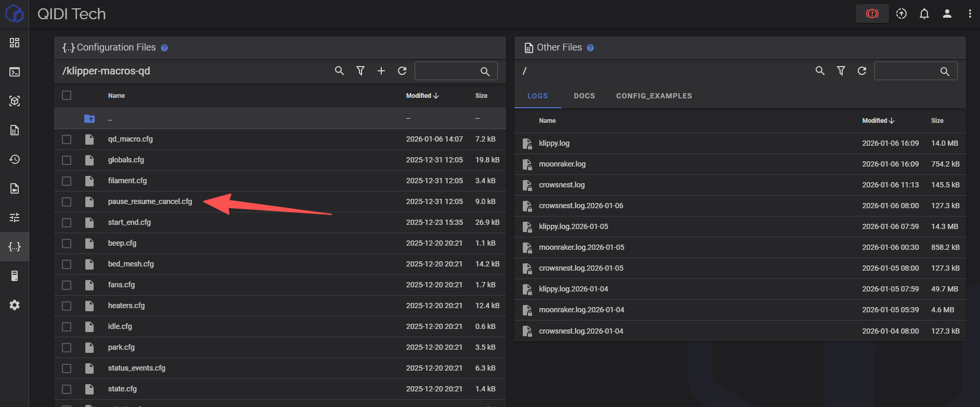Viewport: 980px width, 407px height.
Task: Open the notifications bell
Action: point(924,14)
